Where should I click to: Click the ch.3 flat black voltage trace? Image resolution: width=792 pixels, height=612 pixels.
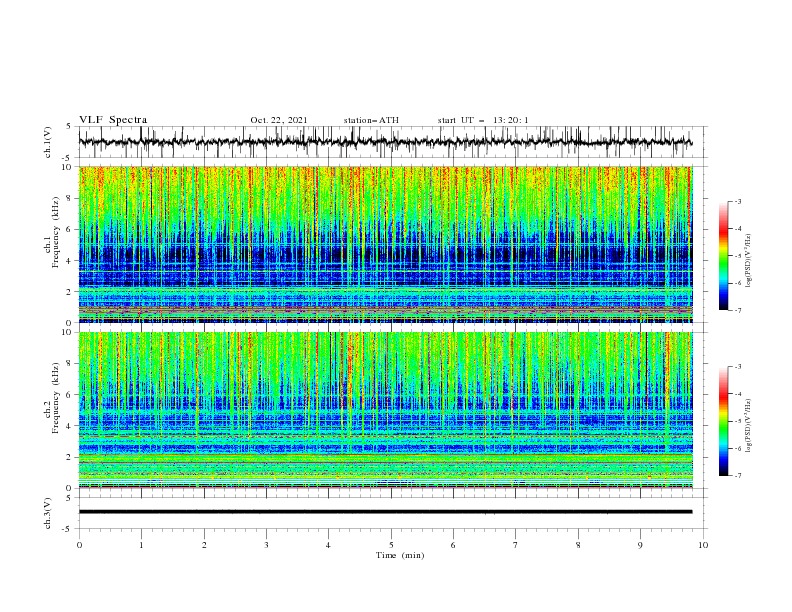click(x=385, y=512)
